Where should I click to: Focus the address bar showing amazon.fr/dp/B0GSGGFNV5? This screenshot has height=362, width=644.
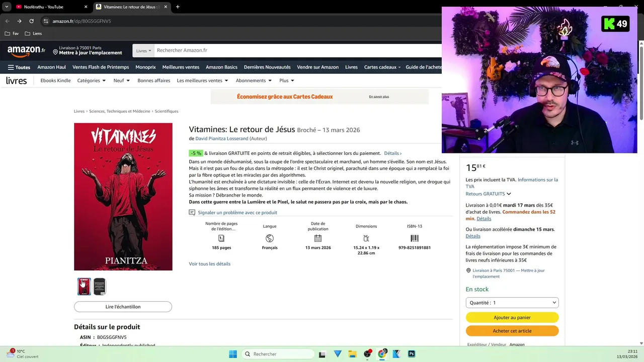pyautogui.click(x=82, y=21)
